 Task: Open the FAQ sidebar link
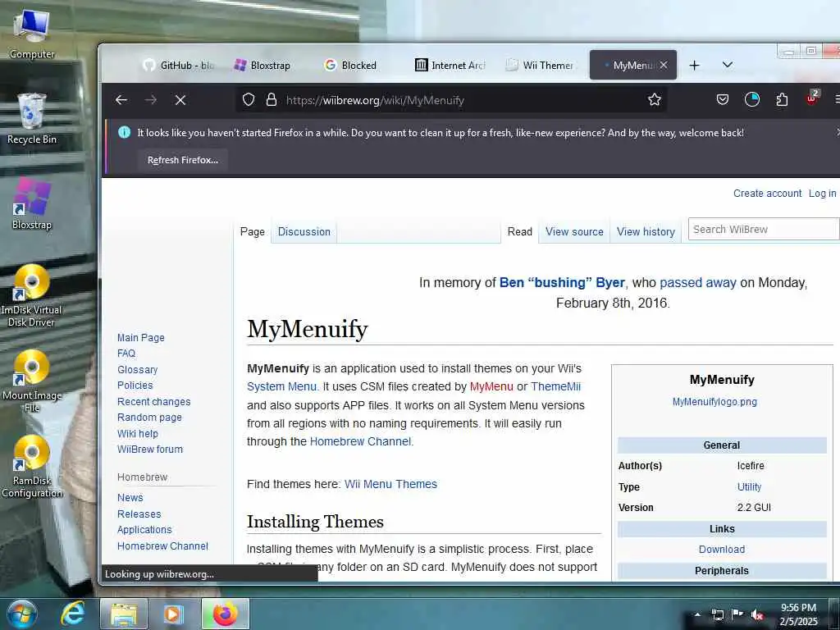(126, 353)
